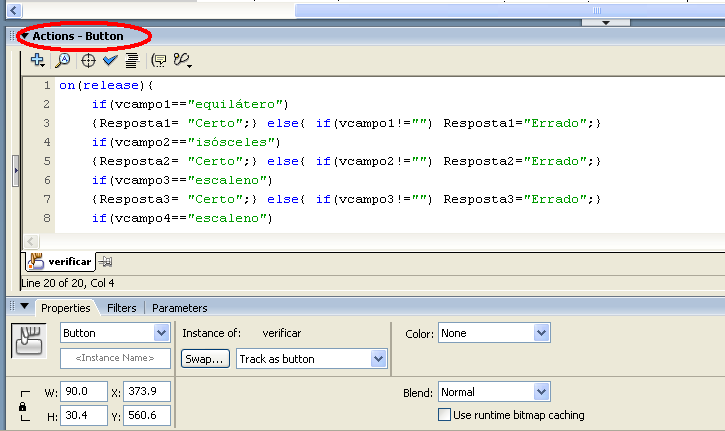
Task: Switch to the Parameters tab
Action: point(179,308)
